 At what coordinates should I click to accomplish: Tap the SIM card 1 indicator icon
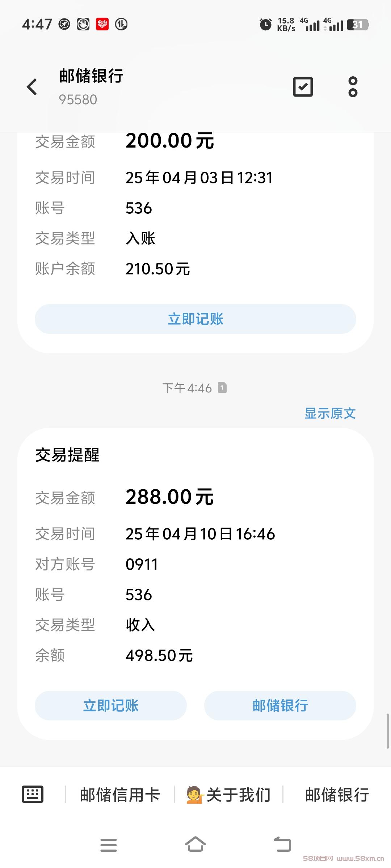point(222,388)
